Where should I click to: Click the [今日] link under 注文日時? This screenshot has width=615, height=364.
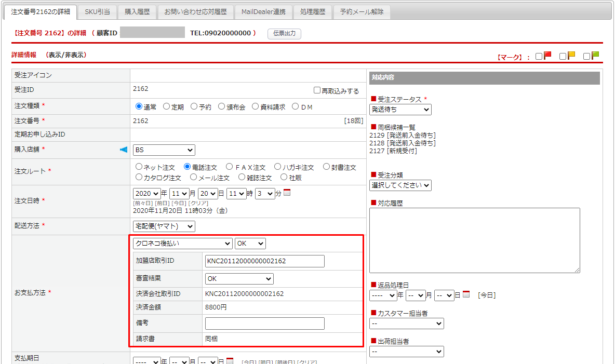pyautogui.click(x=179, y=203)
